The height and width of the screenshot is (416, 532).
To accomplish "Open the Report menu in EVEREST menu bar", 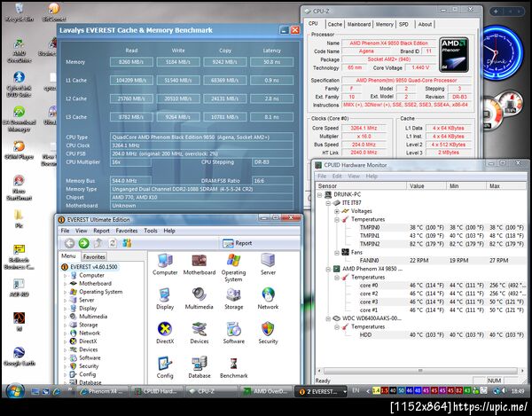I will [x=101, y=231].
